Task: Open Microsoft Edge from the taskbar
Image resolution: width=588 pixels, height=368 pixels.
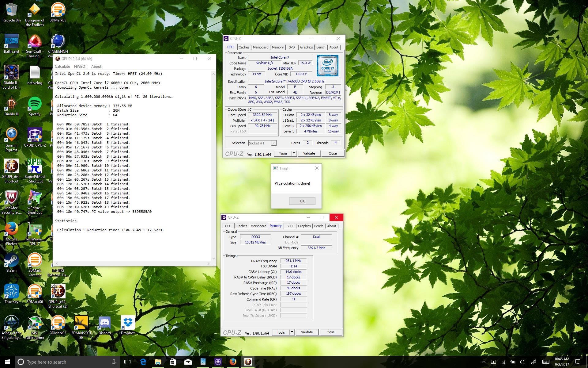Action: pos(143,362)
